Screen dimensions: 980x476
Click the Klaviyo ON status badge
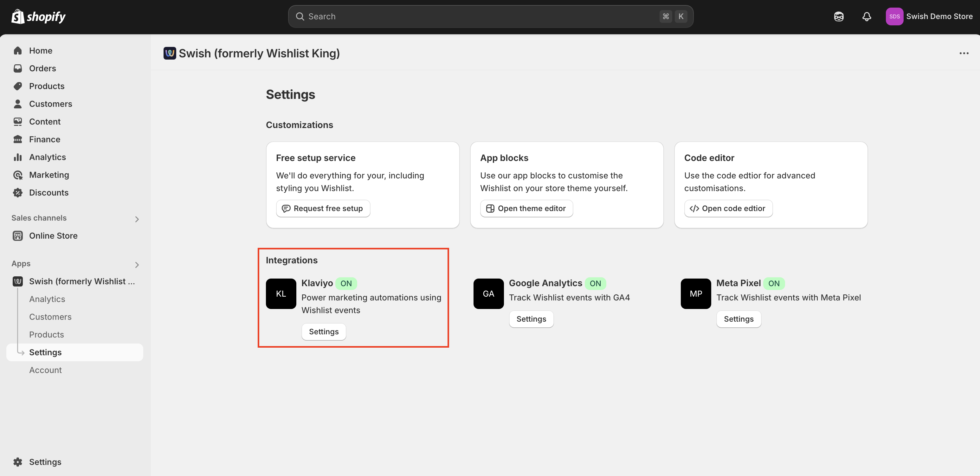click(346, 283)
